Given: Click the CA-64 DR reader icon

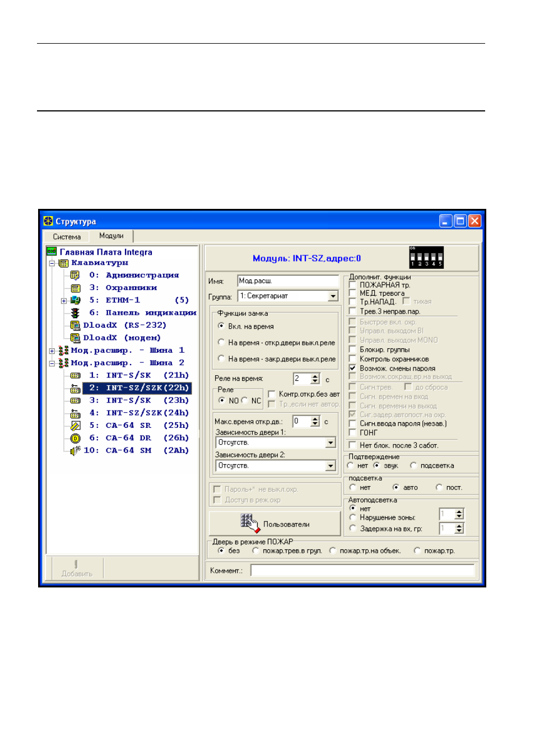Looking at the screenshot, I should point(75,438).
